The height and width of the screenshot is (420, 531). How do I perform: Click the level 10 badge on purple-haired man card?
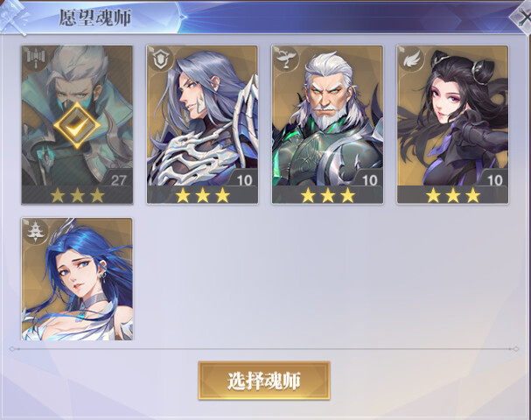tap(244, 180)
